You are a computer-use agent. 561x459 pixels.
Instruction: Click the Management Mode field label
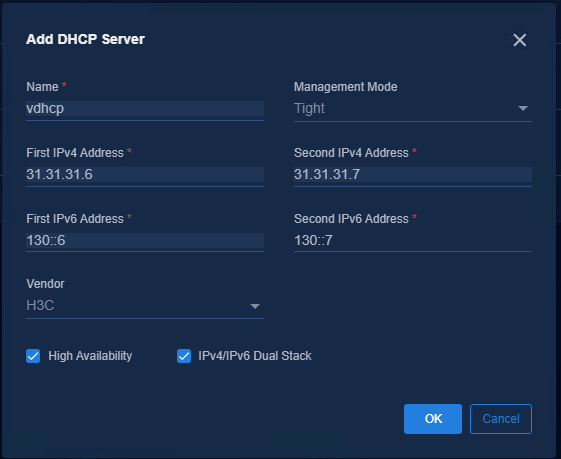point(346,87)
